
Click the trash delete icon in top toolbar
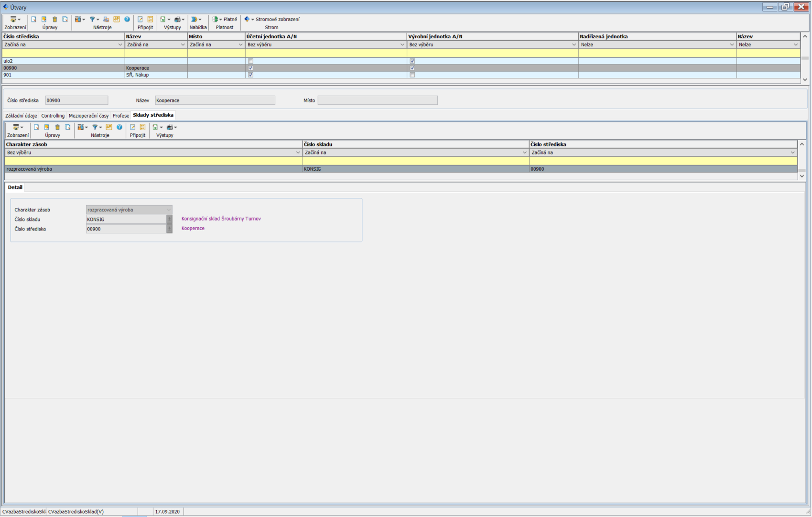point(54,20)
